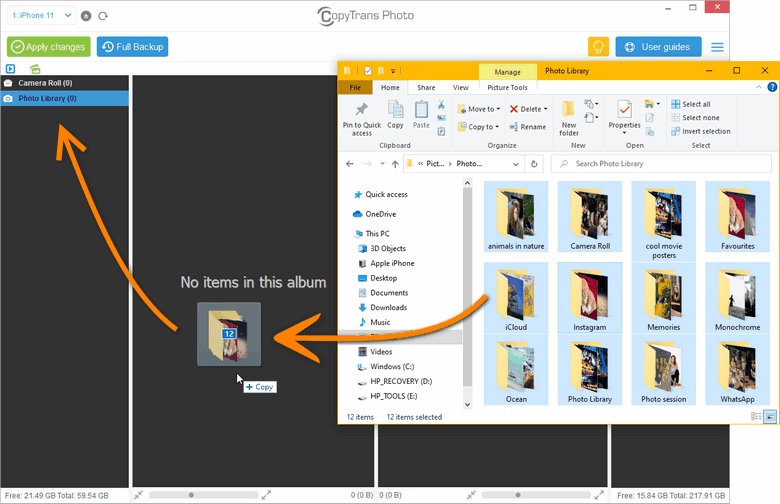Open Windows (C:) drive
Screen dimensions: 780x504
point(386,367)
